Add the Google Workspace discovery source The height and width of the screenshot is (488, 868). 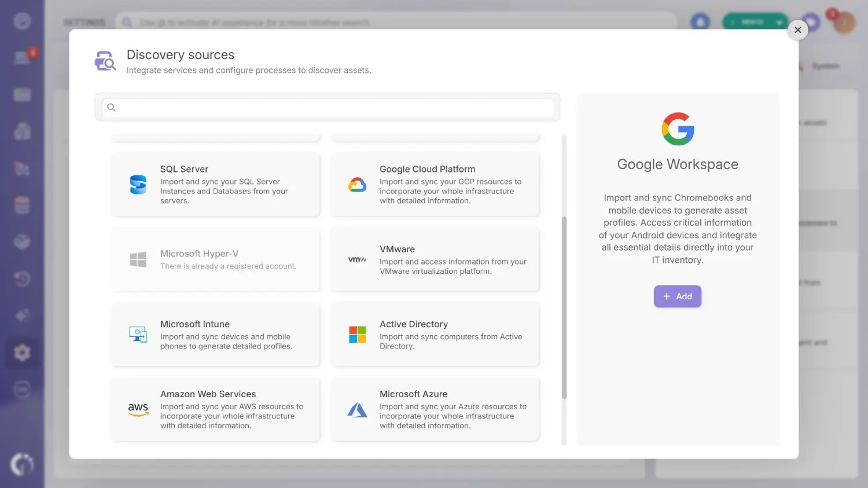[x=678, y=296]
